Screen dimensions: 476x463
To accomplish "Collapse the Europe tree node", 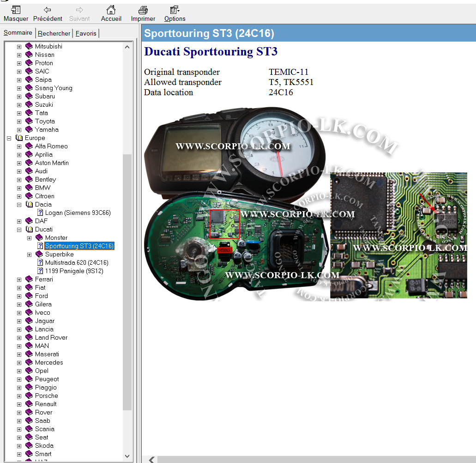I will coord(9,138).
